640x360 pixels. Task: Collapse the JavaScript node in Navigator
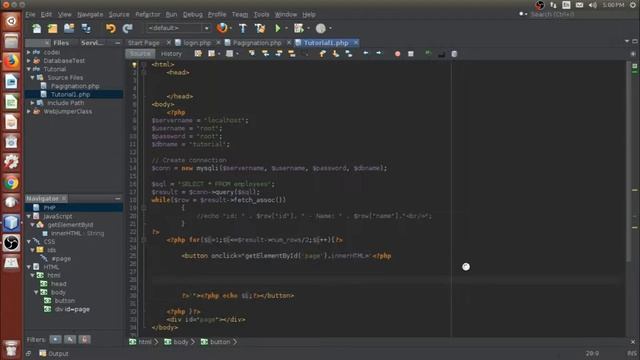(29, 216)
